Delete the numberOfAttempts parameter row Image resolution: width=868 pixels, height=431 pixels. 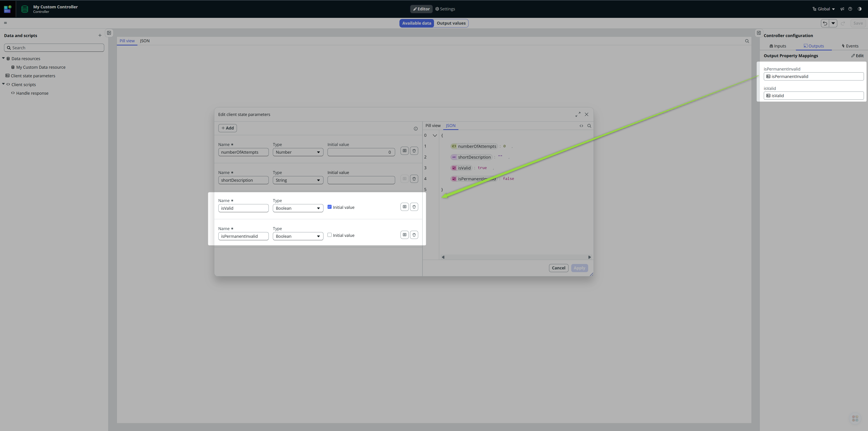(x=414, y=151)
